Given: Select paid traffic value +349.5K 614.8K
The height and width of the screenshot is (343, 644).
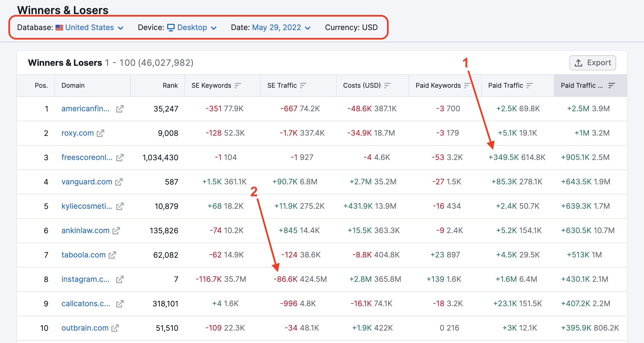Looking at the screenshot, I should click(517, 157).
